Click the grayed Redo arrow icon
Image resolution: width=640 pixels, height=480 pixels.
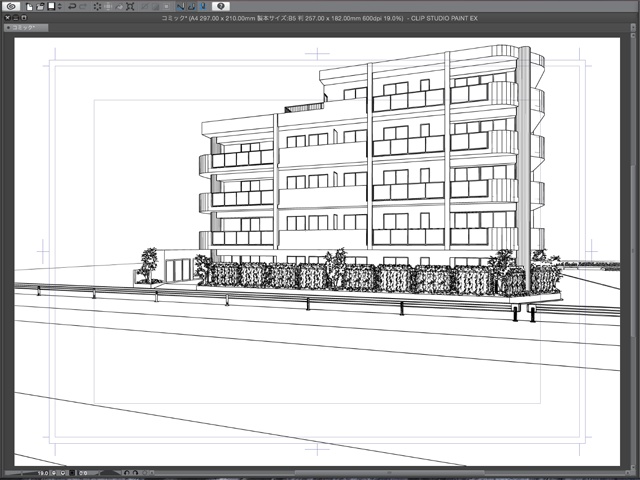pos(83,7)
